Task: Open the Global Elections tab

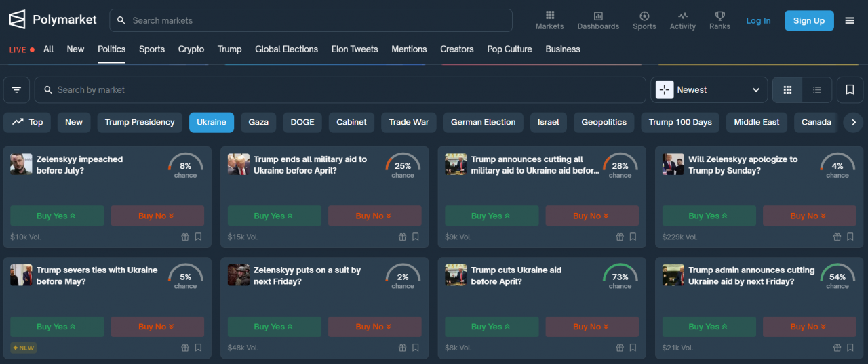Action: click(286, 49)
